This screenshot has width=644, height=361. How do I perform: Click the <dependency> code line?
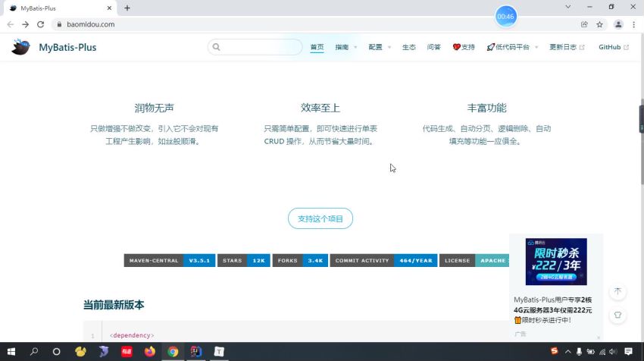(132, 335)
